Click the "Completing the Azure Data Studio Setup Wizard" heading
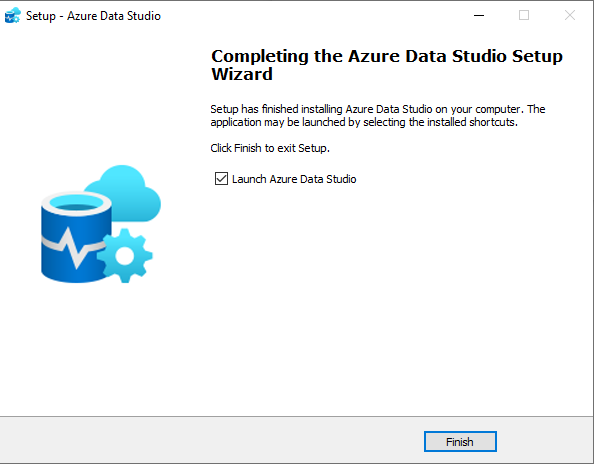 click(x=387, y=65)
